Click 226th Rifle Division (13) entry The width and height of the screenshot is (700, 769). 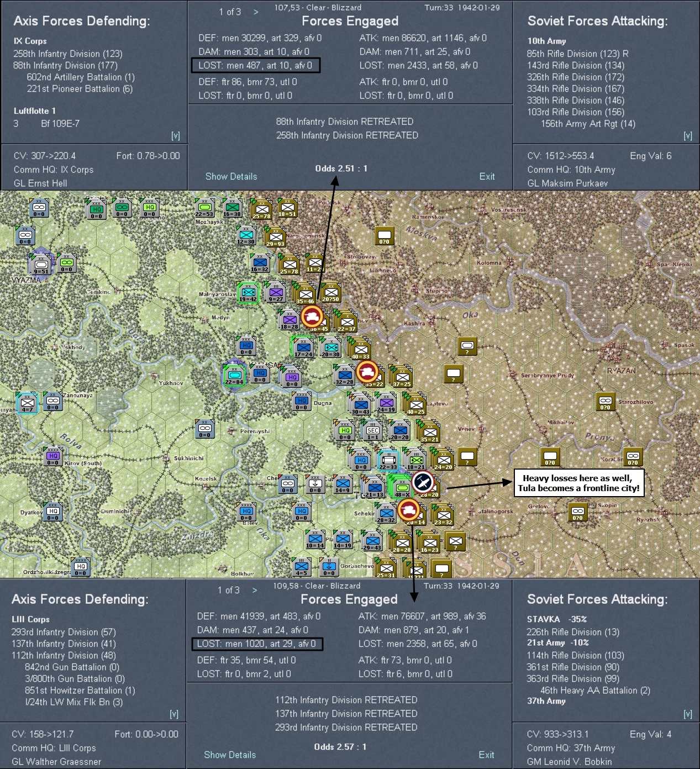573,632
